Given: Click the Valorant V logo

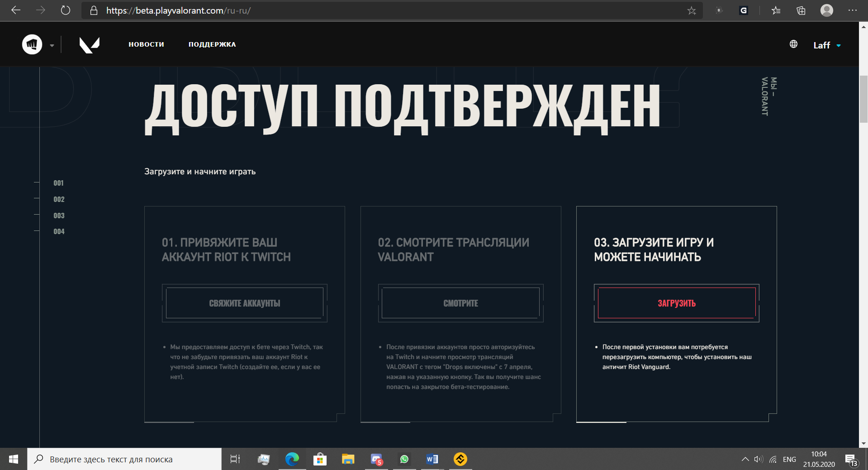Looking at the screenshot, I should pyautogui.click(x=89, y=44).
